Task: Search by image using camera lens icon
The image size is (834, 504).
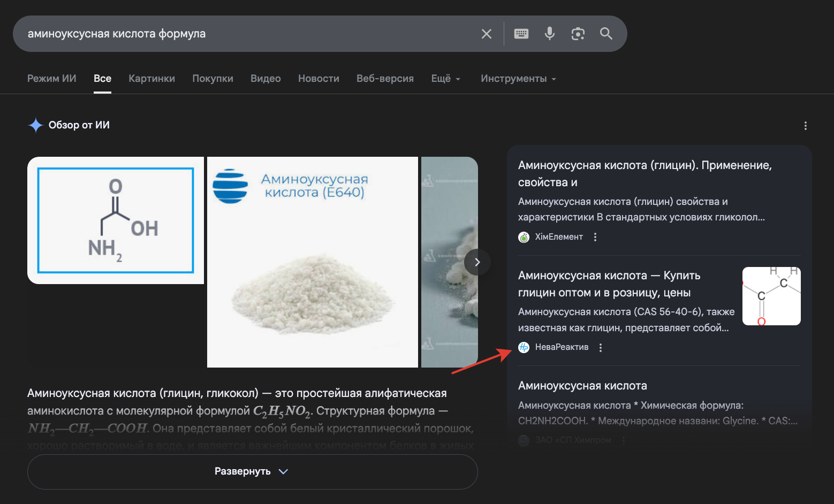Action: (578, 34)
